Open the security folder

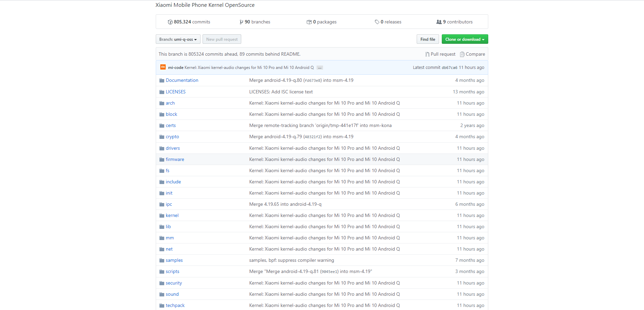click(x=174, y=283)
